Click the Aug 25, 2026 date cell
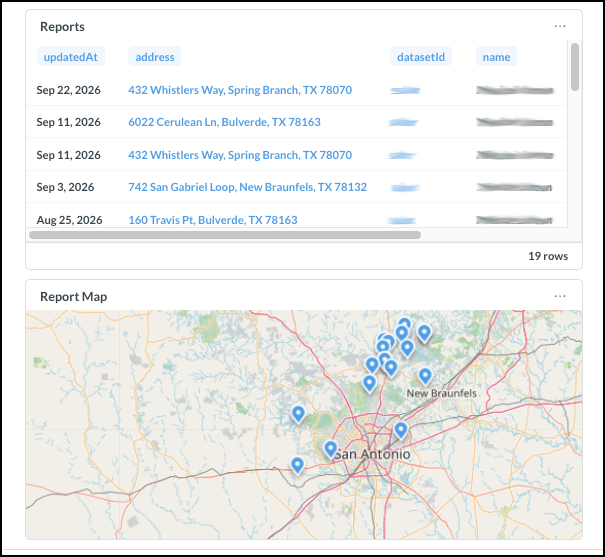The height and width of the screenshot is (557, 605). coord(69,220)
